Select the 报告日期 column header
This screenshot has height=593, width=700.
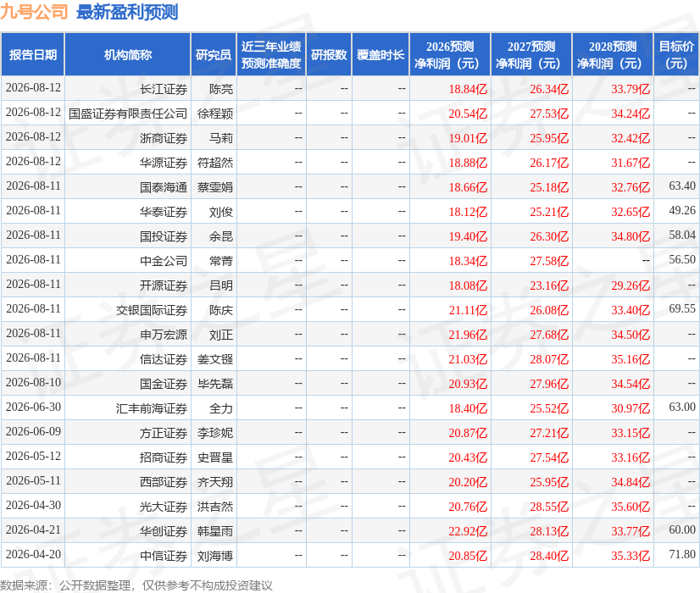pyautogui.click(x=33, y=54)
